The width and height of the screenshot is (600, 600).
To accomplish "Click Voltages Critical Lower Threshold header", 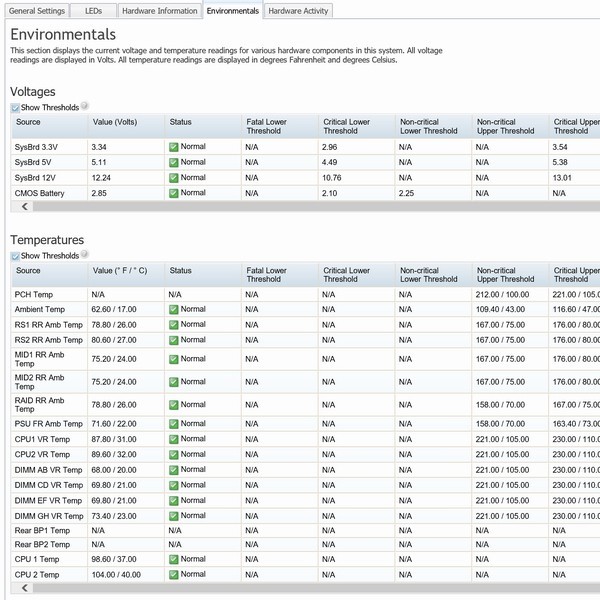I will point(357,126).
